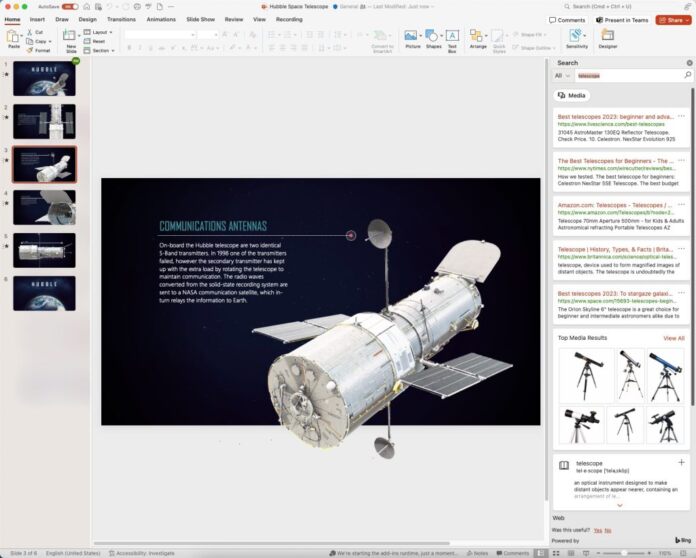Open the Comments button near Share
The image size is (696, 558).
pyautogui.click(x=567, y=20)
